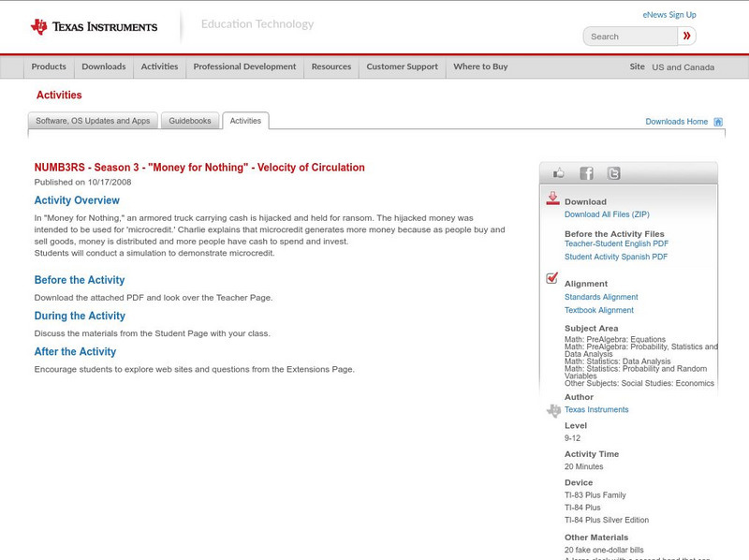Open Student Activity Spanish PDF
Viewport: 749px width, 560px height.
616,257
